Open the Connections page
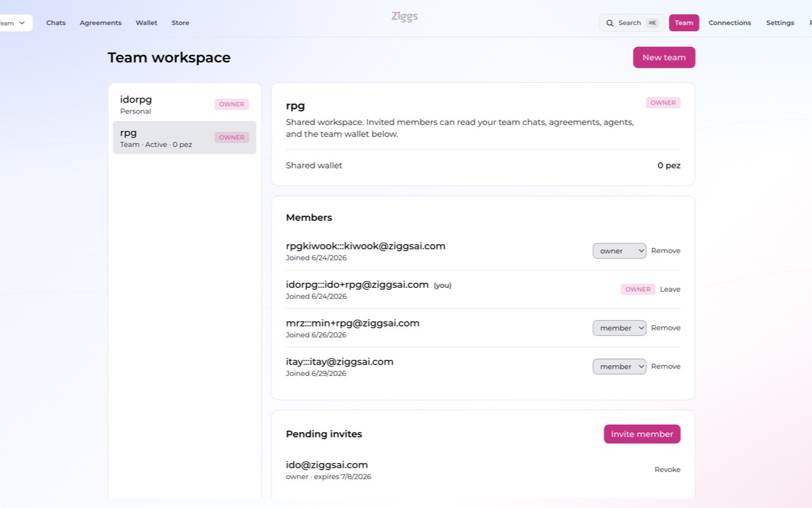Image resolution: width=812 pixels, height=508 pixels. pos(730,23)
